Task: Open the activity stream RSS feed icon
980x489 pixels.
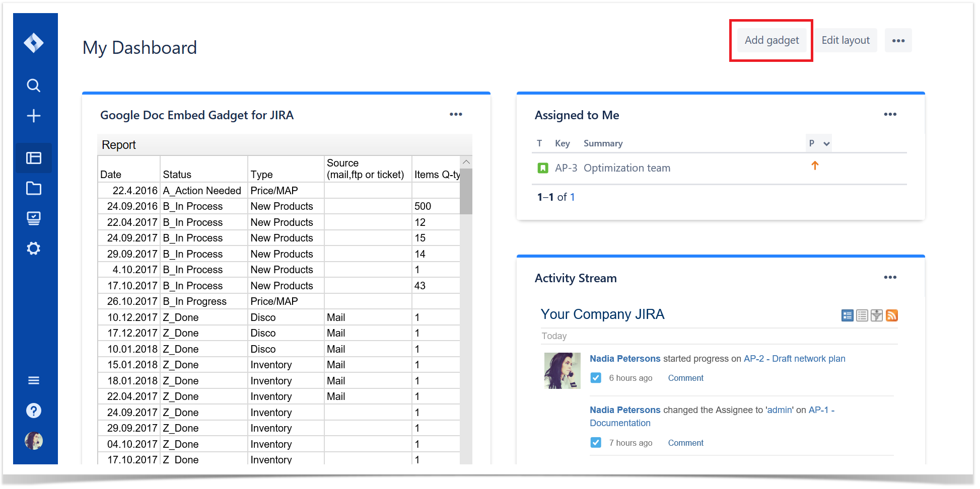Action: point(892,315)
